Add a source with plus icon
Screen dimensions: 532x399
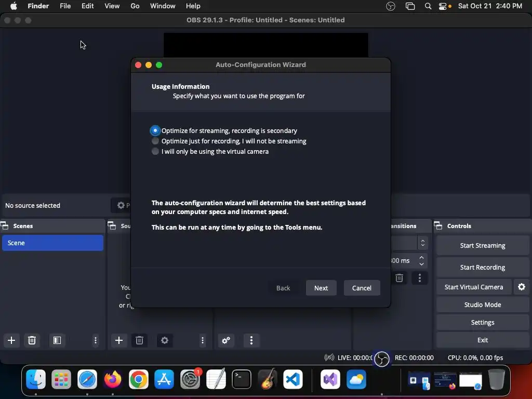(x=119, y=340)
